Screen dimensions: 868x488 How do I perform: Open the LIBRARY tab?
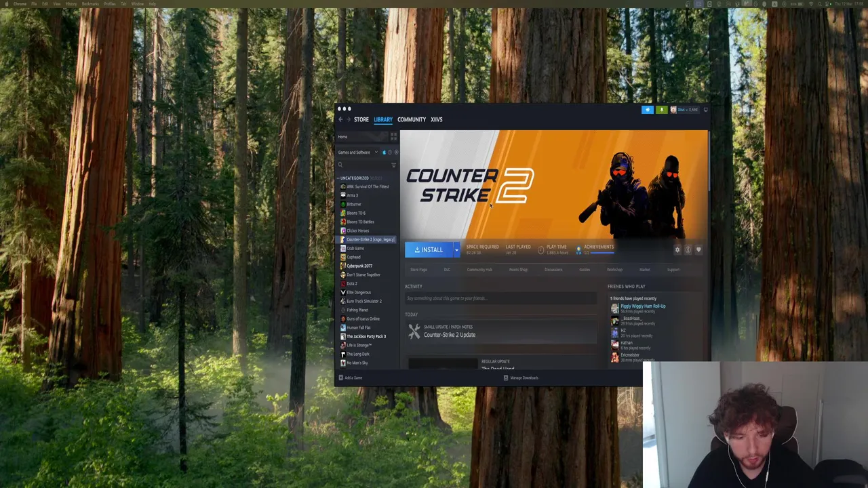click(x=383, y=119)
